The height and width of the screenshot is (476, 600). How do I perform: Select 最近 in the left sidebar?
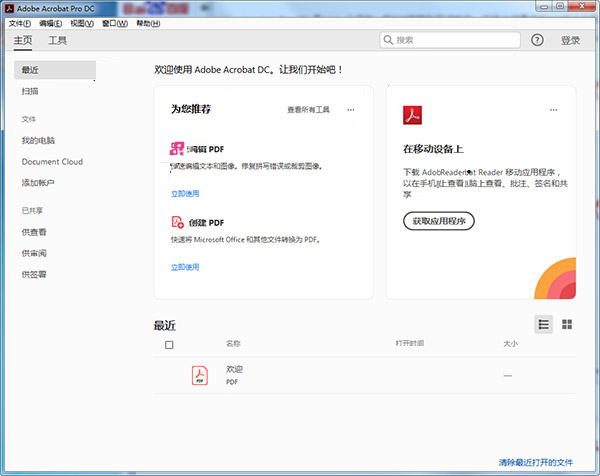tap(55, 70)
